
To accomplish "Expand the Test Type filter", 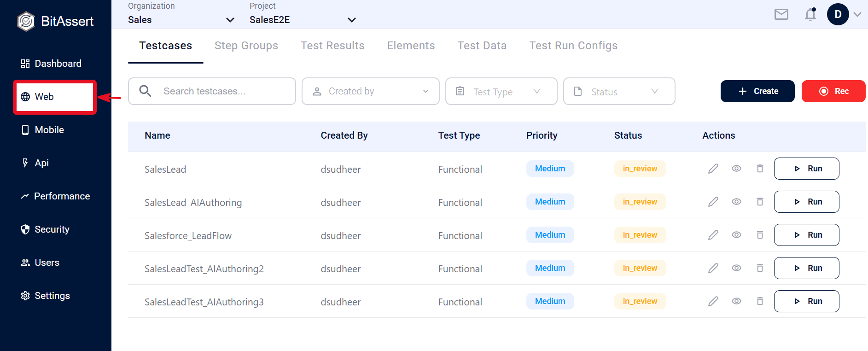I will pyautogui.click(x=501, y=91).
